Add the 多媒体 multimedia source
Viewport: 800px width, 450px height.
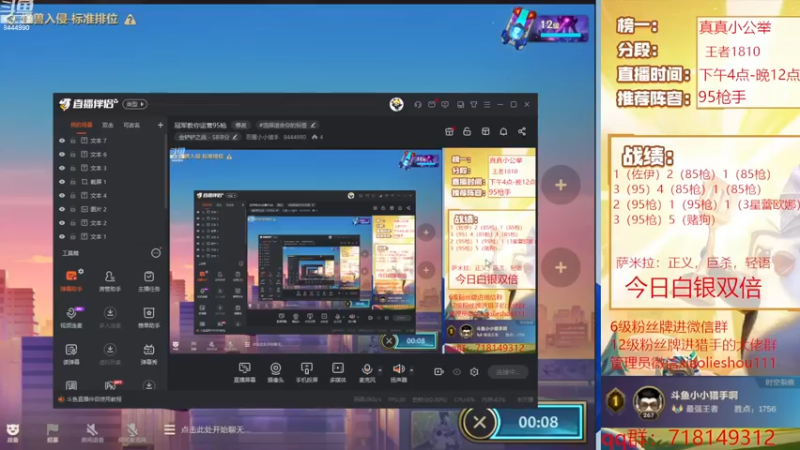tap(338, 372)
